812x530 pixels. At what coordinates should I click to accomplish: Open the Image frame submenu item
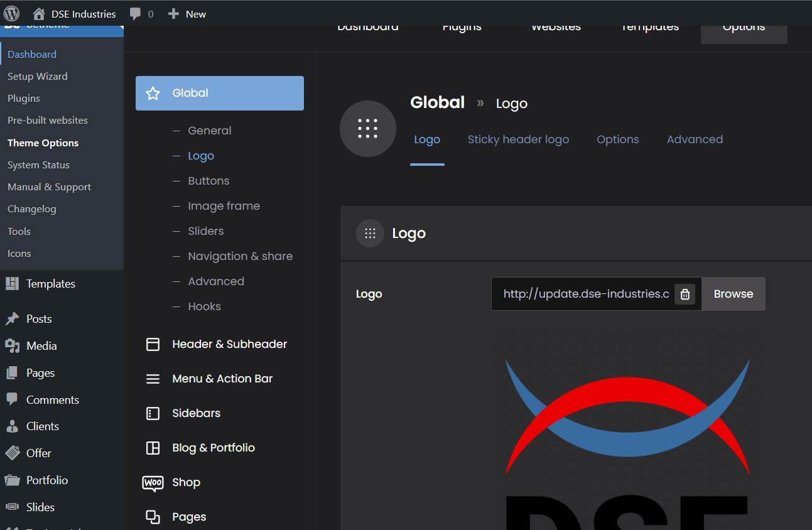tap(224, 206)
